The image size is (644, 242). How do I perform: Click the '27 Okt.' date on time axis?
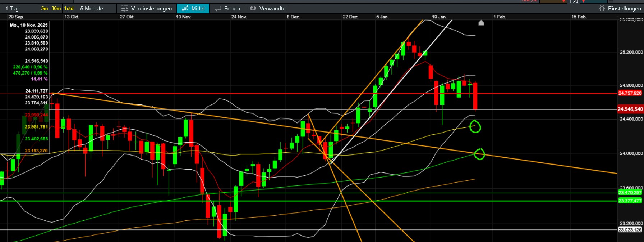pyautogui.click(x=127, y=17)
